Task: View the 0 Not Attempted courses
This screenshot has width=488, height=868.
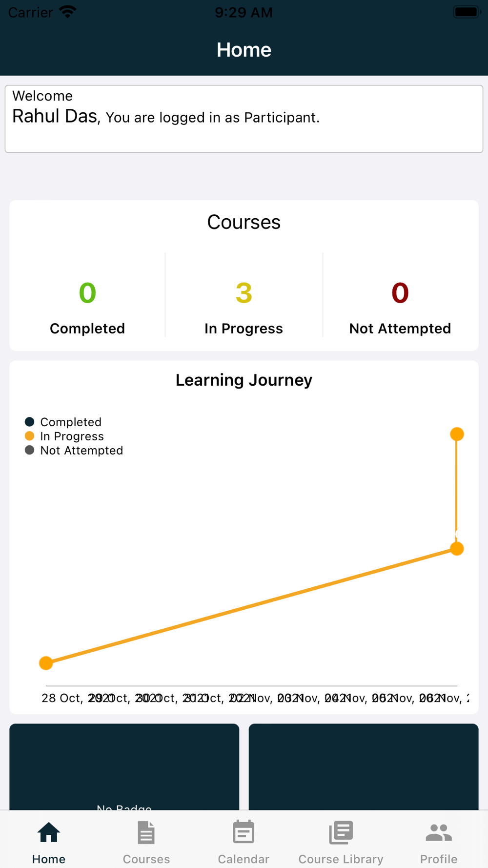Action: pyautogui.click(x=400, y=293)
